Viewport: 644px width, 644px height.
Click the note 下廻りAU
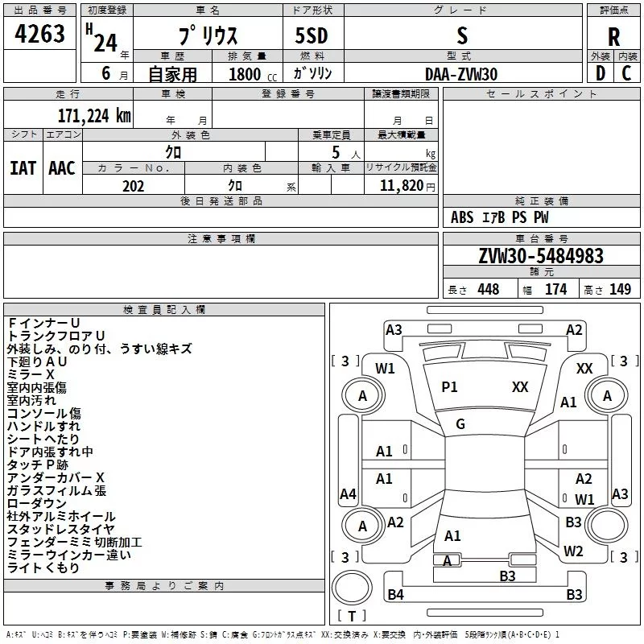(37, 361)
